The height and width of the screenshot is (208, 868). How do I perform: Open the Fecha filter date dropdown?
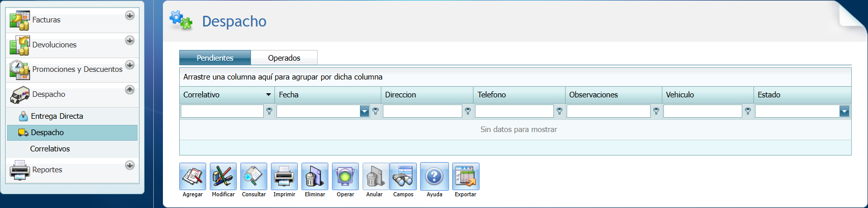coord(365,111)
